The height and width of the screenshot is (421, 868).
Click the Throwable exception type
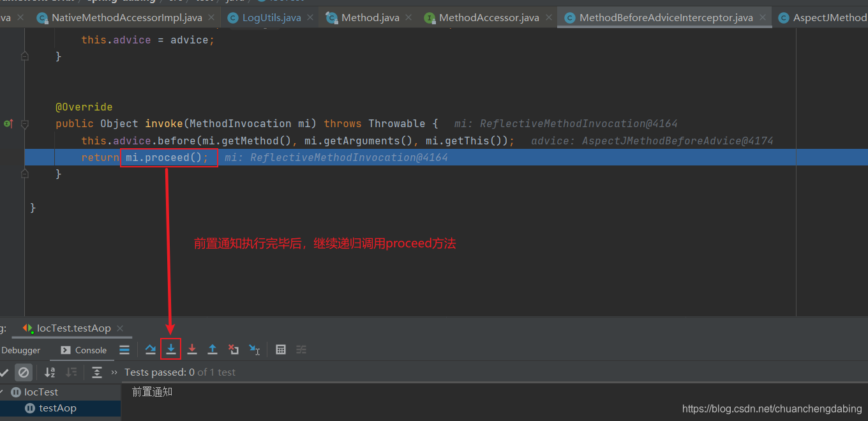(397, 123)
